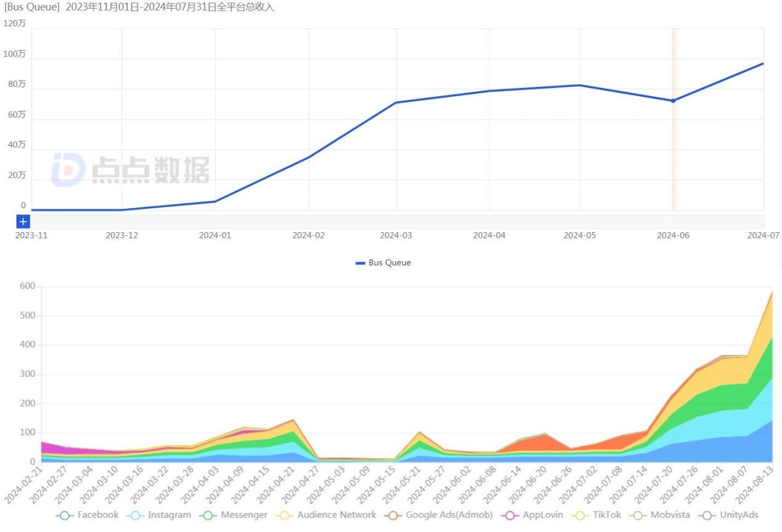The height and width of the screenshot is (532, 782).
Task: Select the AppLovin legend marker
Action: tap(510, 515)
